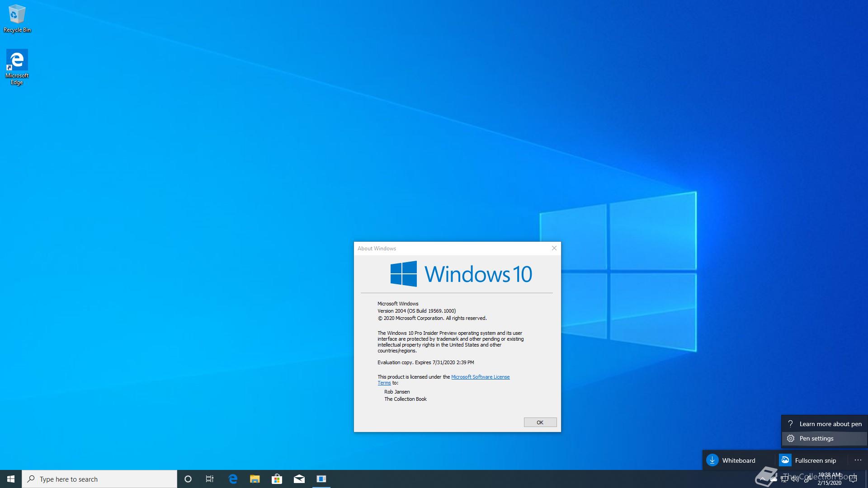This screenshot has width=868, height=488.
Task: Click the Windows Ink Workspace pen icon
Action: [x=807, y=479]
